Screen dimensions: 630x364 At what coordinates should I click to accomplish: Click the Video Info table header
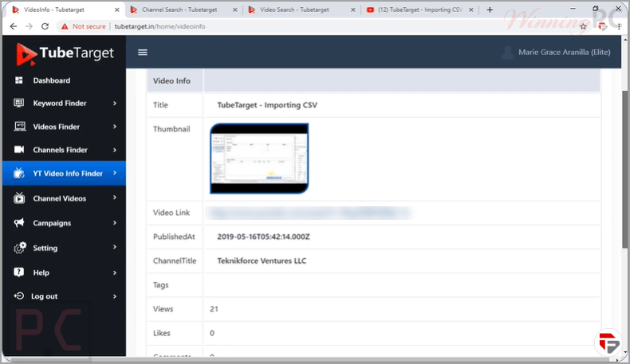171,80
